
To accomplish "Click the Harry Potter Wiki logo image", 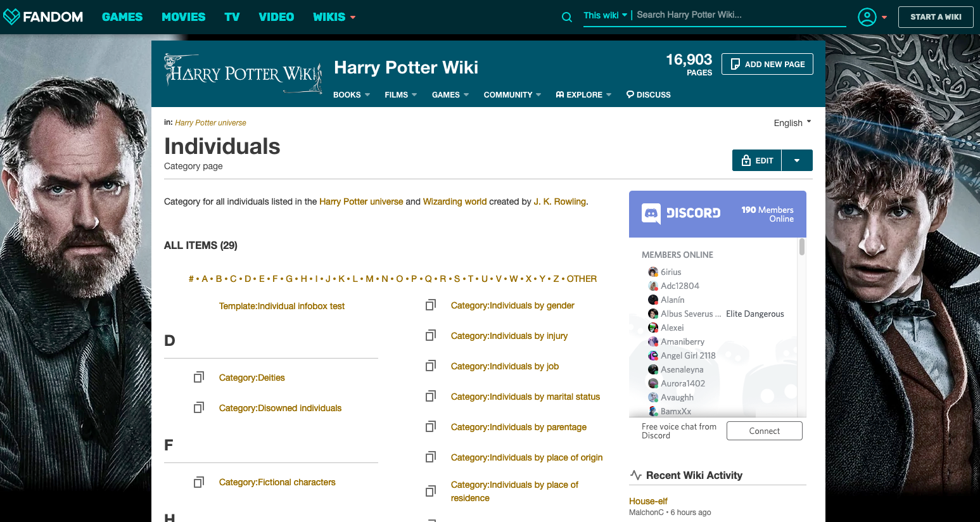I will pos(243,74).
